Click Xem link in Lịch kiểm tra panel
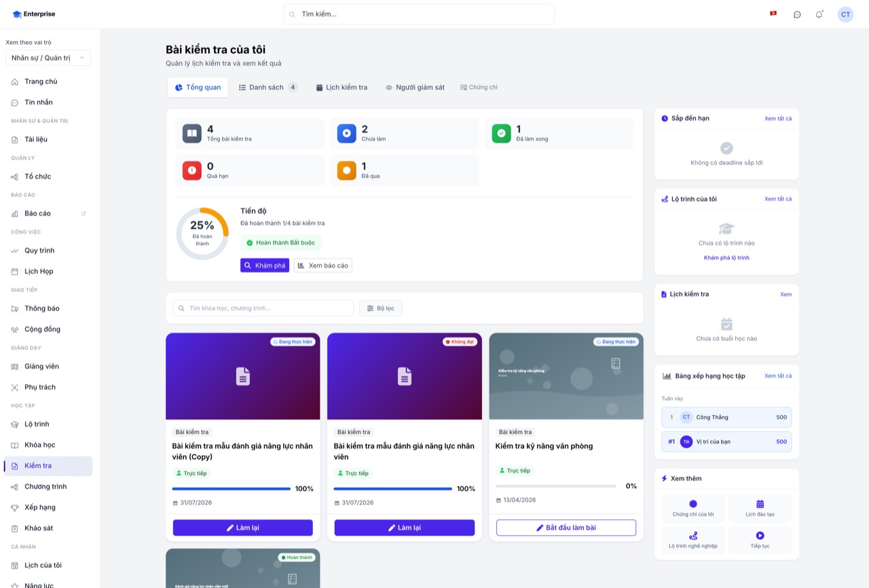 coord(786,294)
